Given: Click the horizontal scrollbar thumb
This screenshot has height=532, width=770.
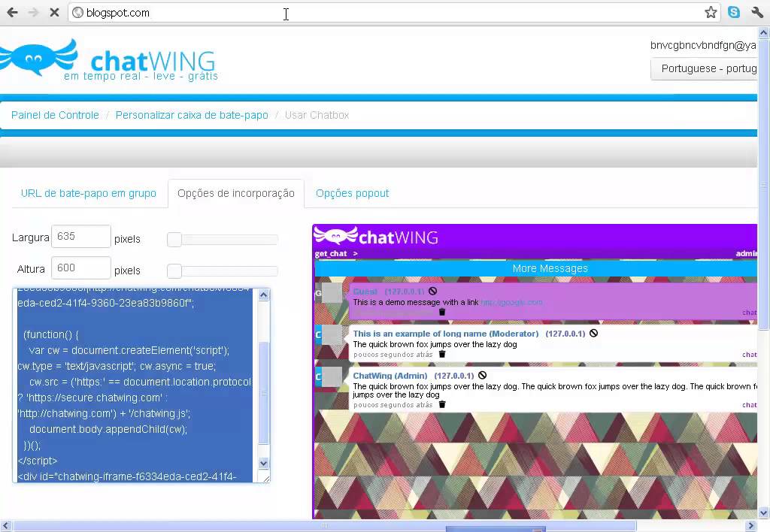Looking at the screenshot, I should pos(324,526).
